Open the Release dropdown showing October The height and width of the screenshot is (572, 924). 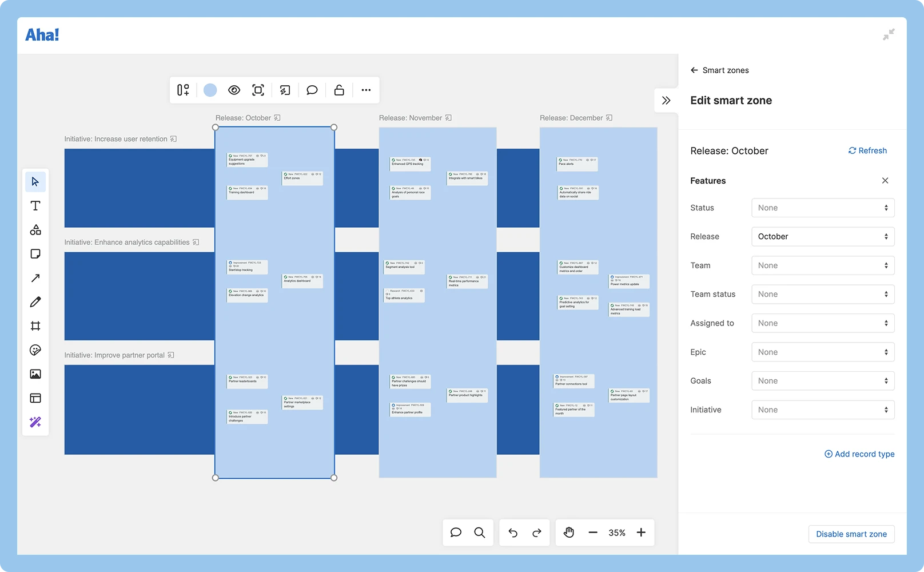tap(822, 236)
